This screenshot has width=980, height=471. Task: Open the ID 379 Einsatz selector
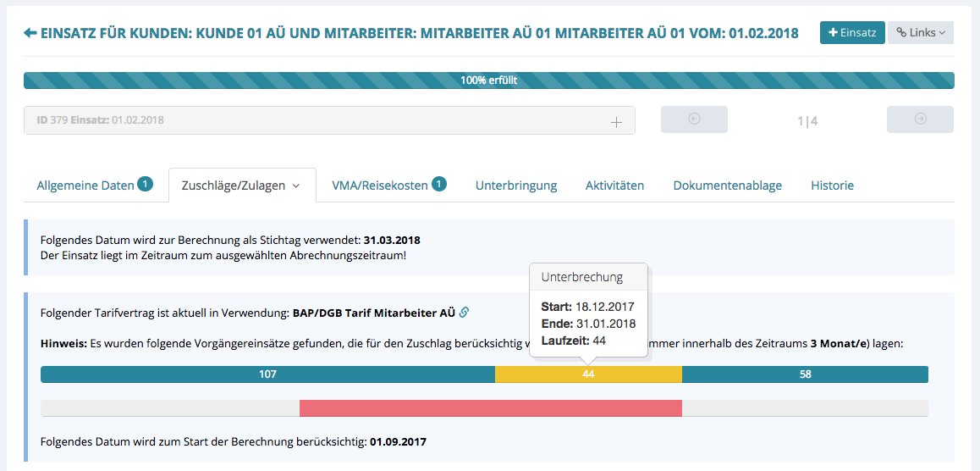click(x=322, y=120)
